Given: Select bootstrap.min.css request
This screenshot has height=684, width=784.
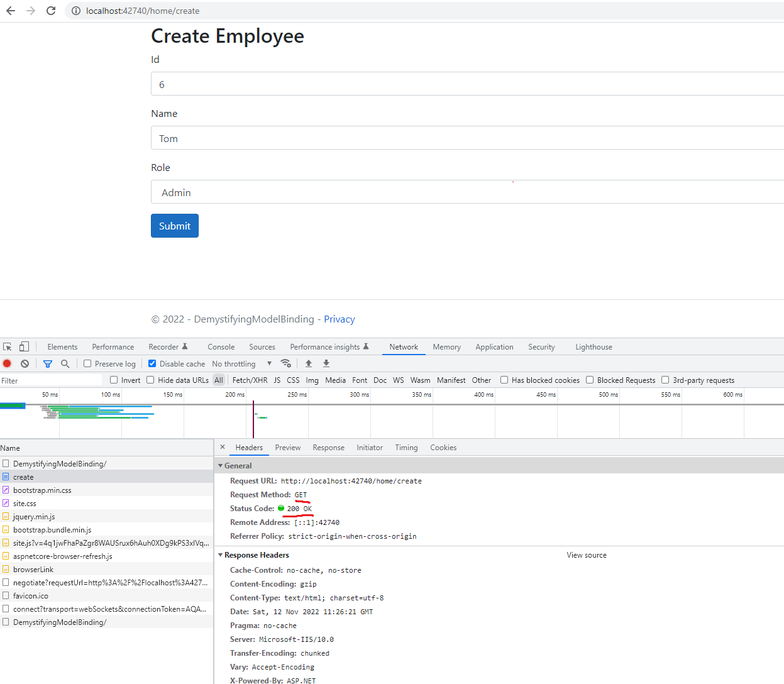Looking at the screenshot, I should point(107,490).
